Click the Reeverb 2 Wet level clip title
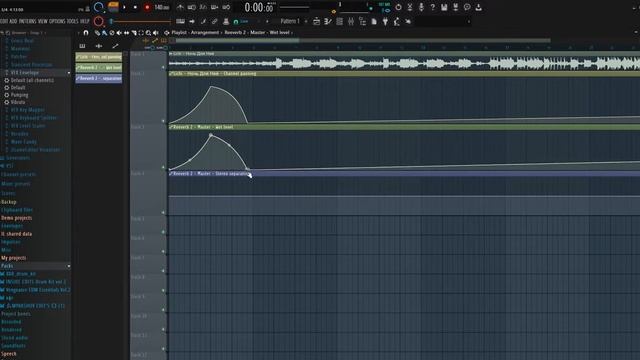Screen dimensions: 640x360 click(203, 127)
